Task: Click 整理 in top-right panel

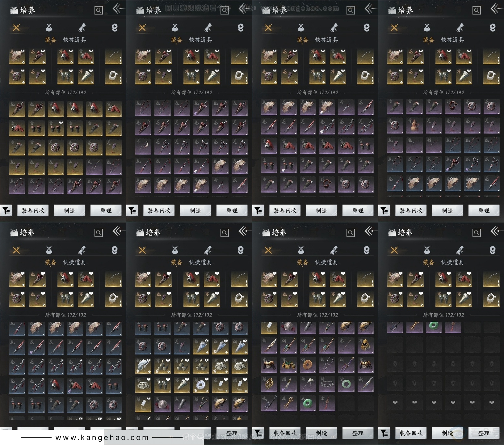Action: click(x=484, y=211)
